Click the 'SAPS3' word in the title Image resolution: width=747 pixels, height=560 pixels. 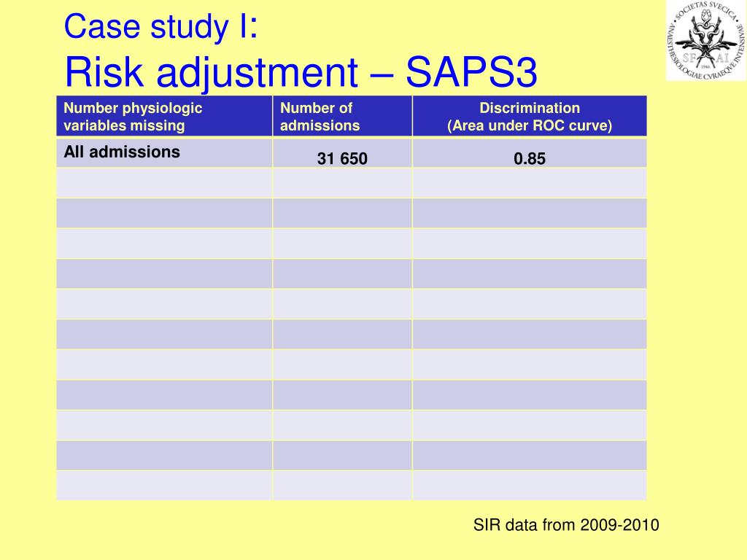coord(471,72)
